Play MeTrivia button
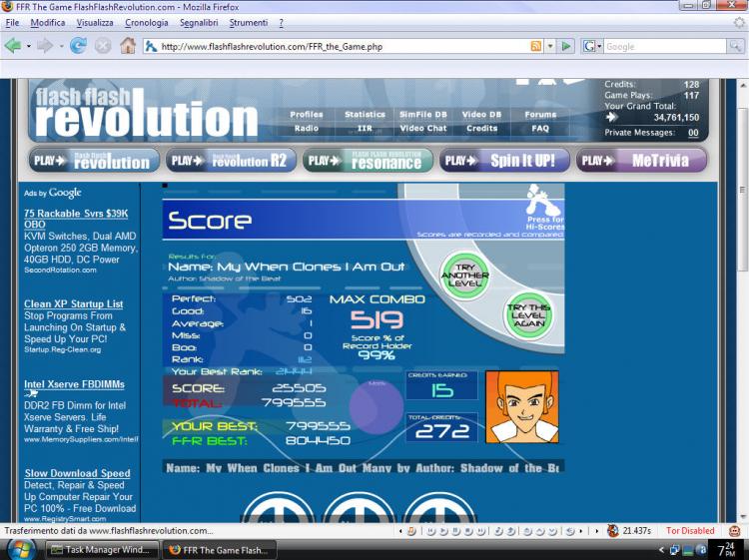Screen dimensions: 749x560 (641, 161)
